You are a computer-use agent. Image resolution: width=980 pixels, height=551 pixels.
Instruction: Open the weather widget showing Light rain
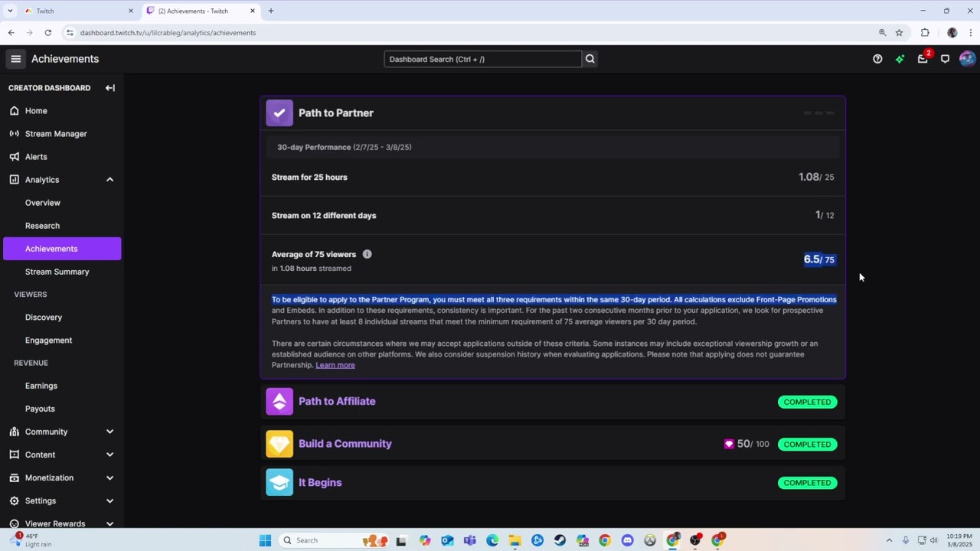[32, 540]
